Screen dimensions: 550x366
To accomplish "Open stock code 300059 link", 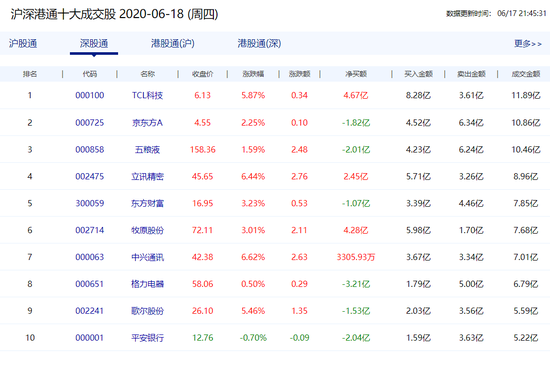I will click(x=90, y=203).
